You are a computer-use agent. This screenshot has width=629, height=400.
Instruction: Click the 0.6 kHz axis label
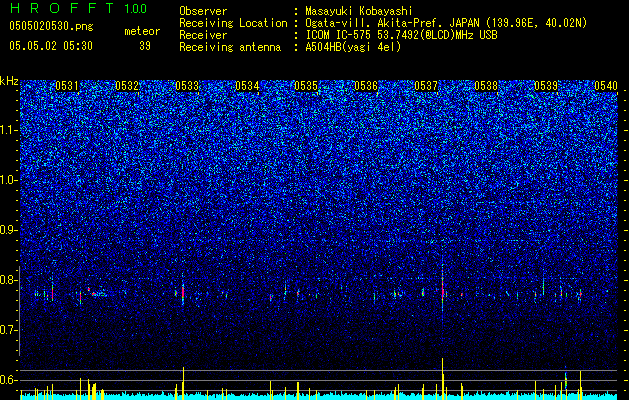point(8,380)
